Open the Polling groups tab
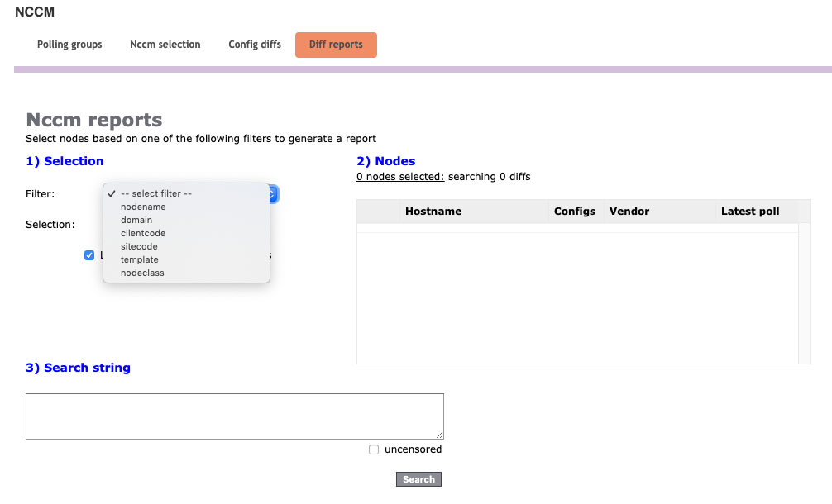832x504 pixels. [69, 45]
